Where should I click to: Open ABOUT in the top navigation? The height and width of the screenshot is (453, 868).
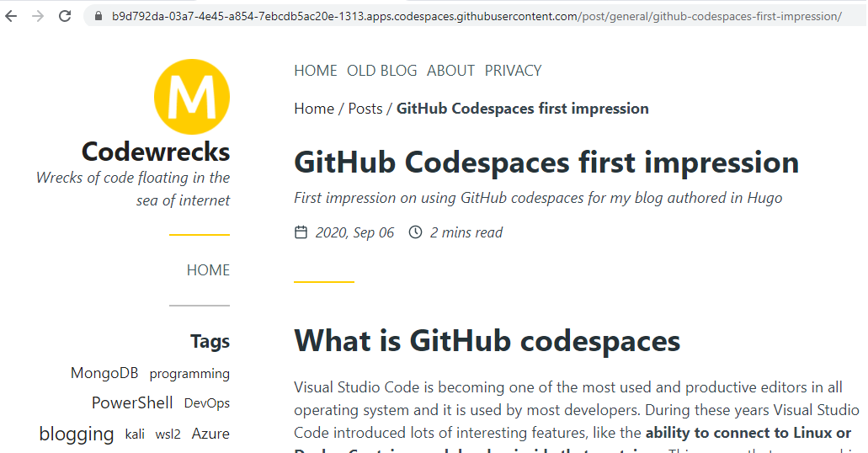450,71
